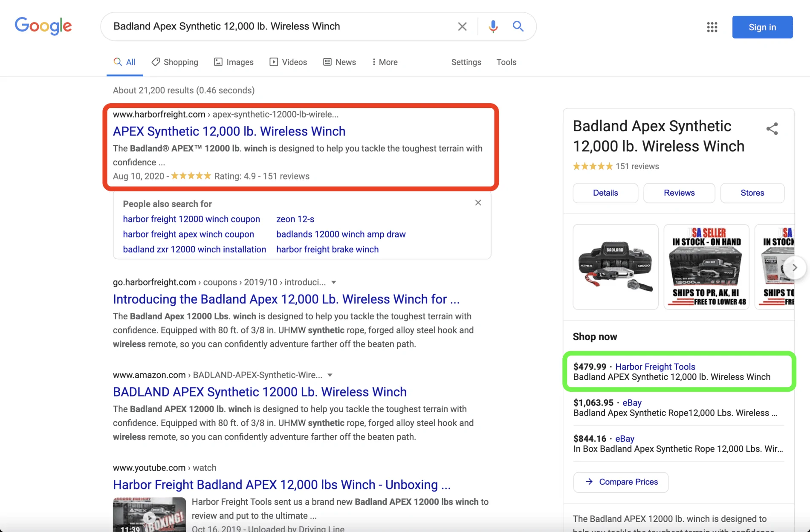Viewport: 810px width, 532px height.
Task: Close the People also search for box
Action: [478, 203]
